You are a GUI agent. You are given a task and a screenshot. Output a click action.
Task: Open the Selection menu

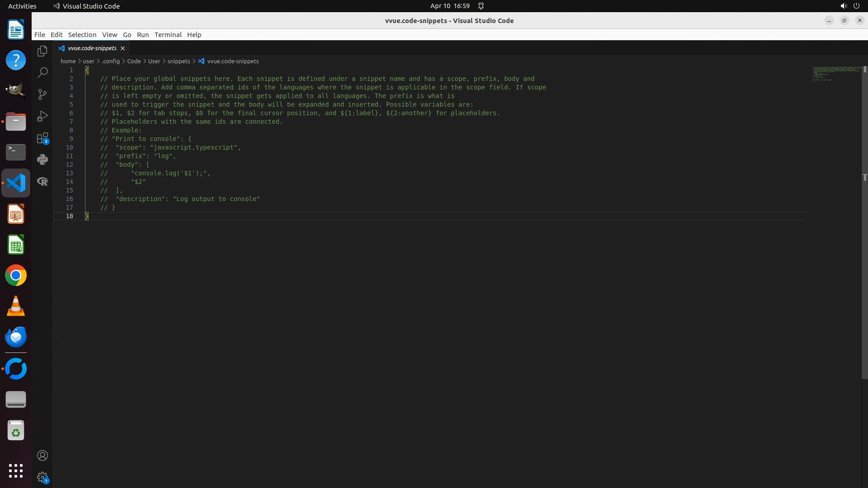(x=82, y=35)
